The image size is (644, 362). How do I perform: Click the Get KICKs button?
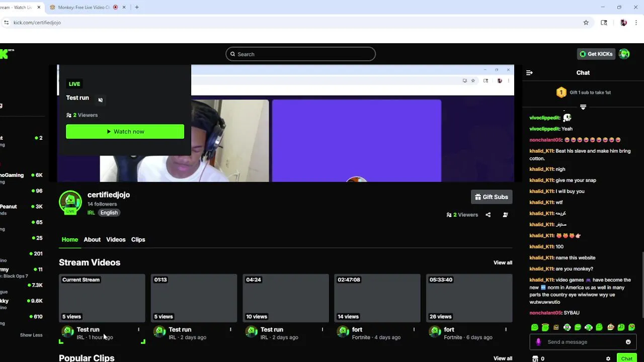coord(596,54)
